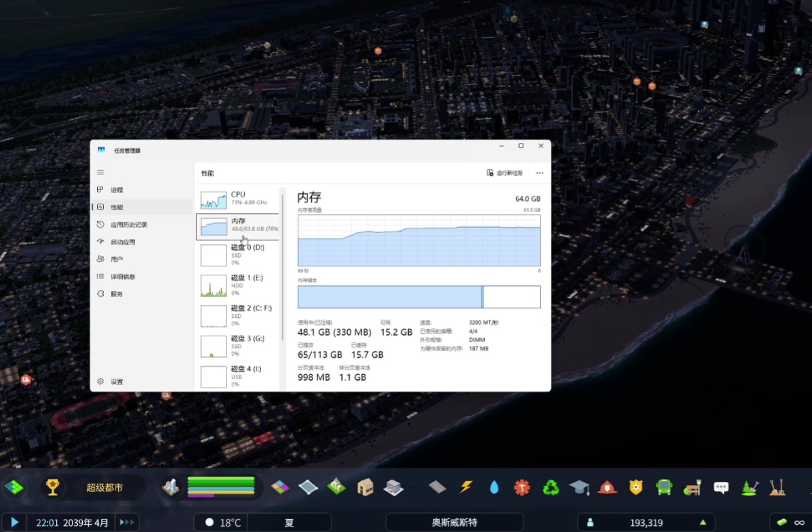812x532 pixels.
Task: Click 运行新任务 (Run new task) button
Action: click(x=505, y=173)
